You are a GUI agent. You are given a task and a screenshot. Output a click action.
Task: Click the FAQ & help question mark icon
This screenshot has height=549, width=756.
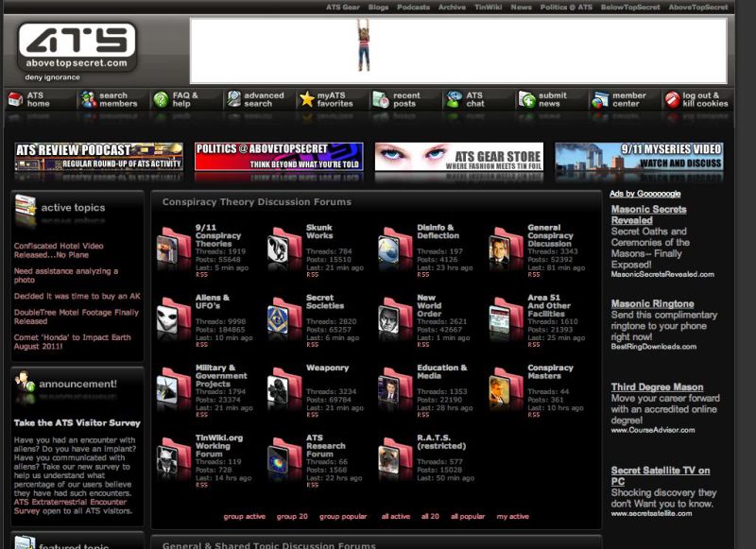coord(161,99)
